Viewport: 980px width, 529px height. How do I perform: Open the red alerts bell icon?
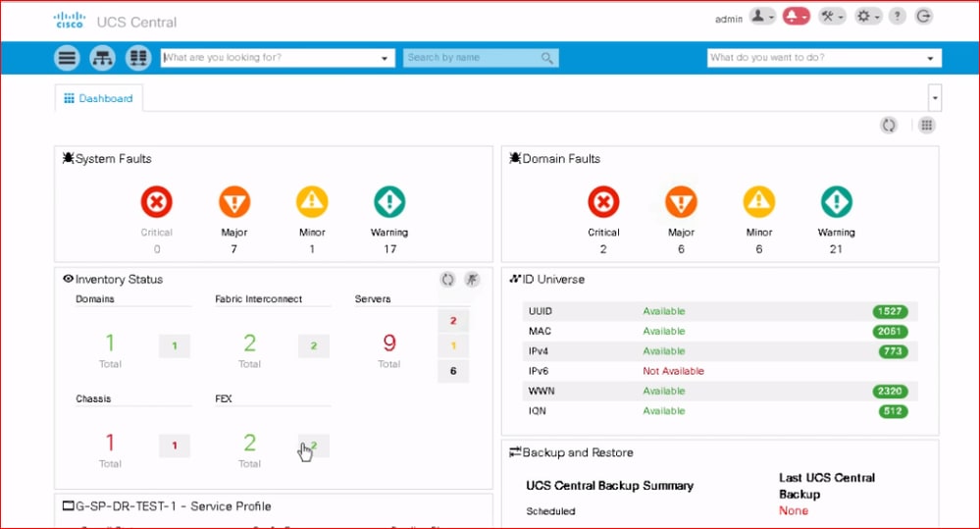pyautogui.click(x=797, y=17)
